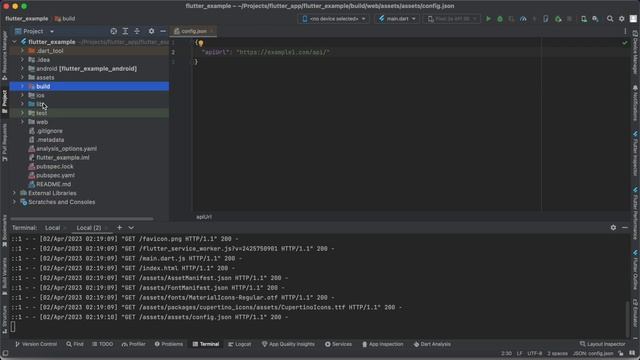This screenshot has height=360, width=640.
Task: Hide the Terminal panel
Action: pos(625,228)
